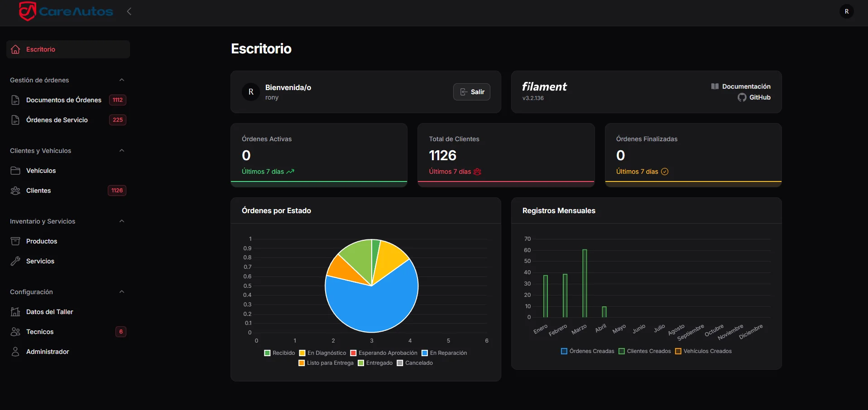Toggle Esperando Aprobación legend item
This screenshot has width=868, height=410.
(384, 353)
